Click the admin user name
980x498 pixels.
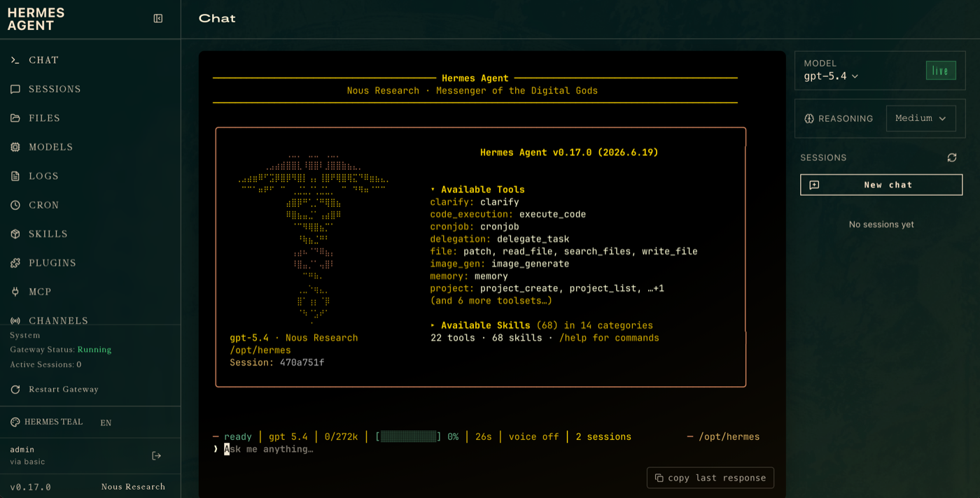point(22,450)
